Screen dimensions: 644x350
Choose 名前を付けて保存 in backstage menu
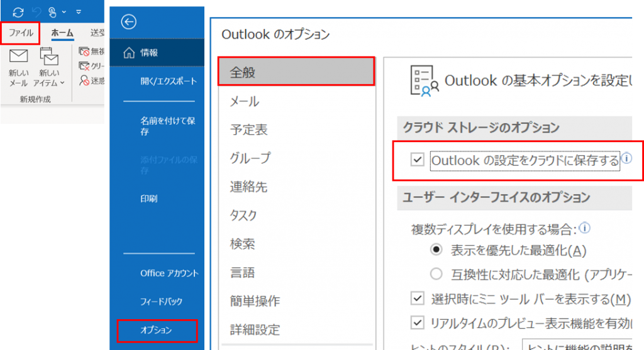tap(167, 126)
